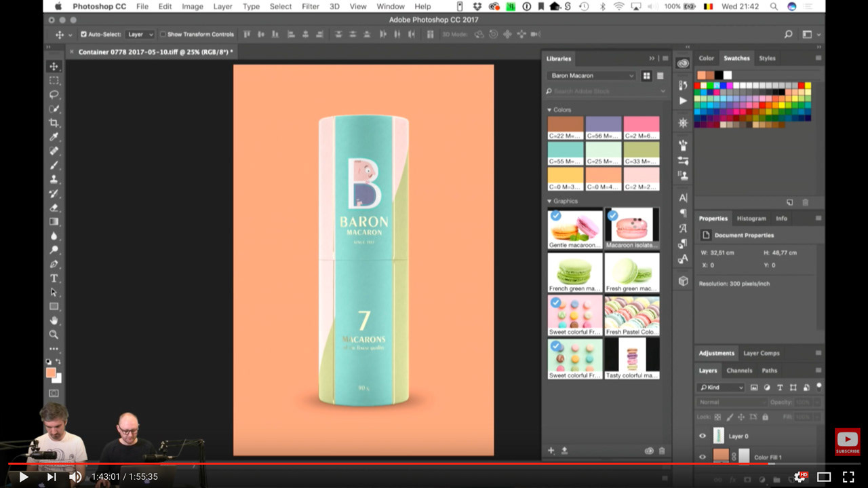This screenshot has width=868, height=488.
Task: Toggle lock all layer attributes padlock
Action: (765, 417)
